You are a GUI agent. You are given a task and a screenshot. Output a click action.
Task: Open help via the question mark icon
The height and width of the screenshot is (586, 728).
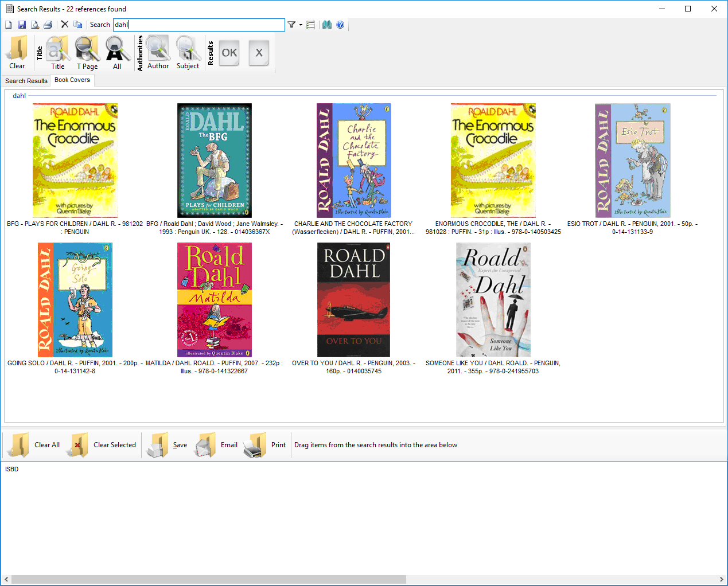click(x=340, y=25)
